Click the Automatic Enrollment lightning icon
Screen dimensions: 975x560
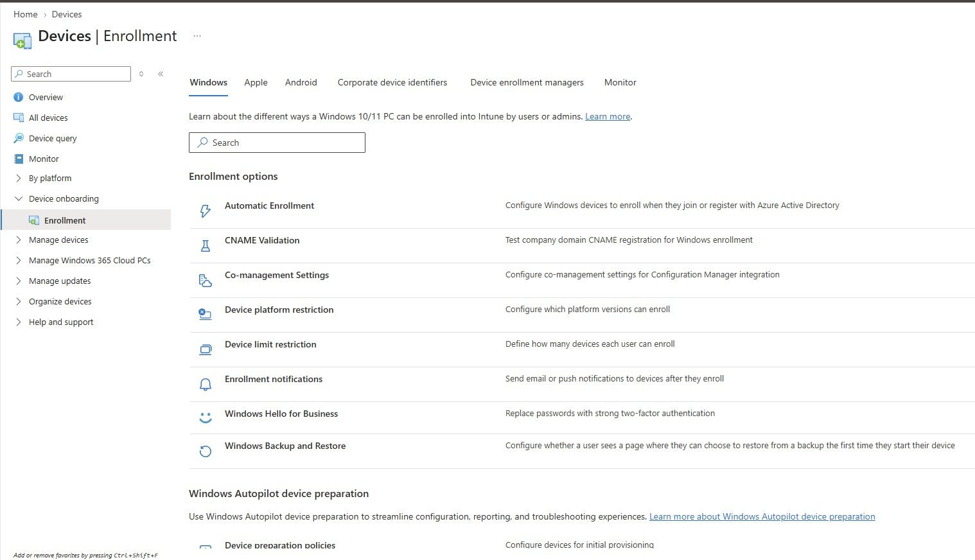point(206,211)
